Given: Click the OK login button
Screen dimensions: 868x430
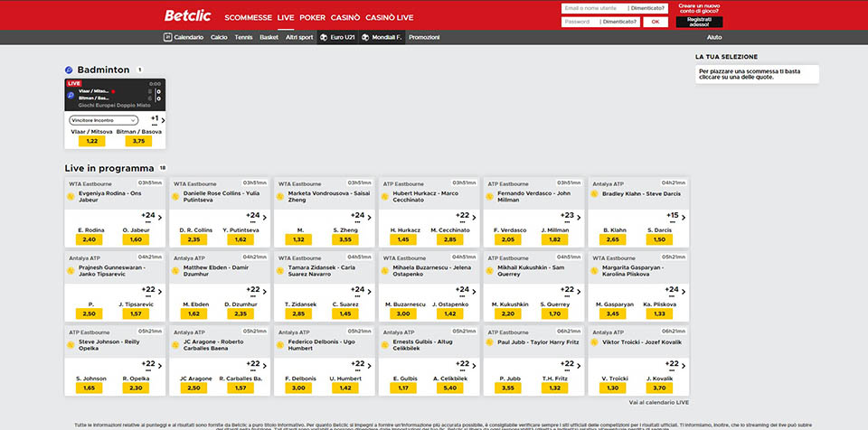Looking at the screenshot, I should coord(656,23).
